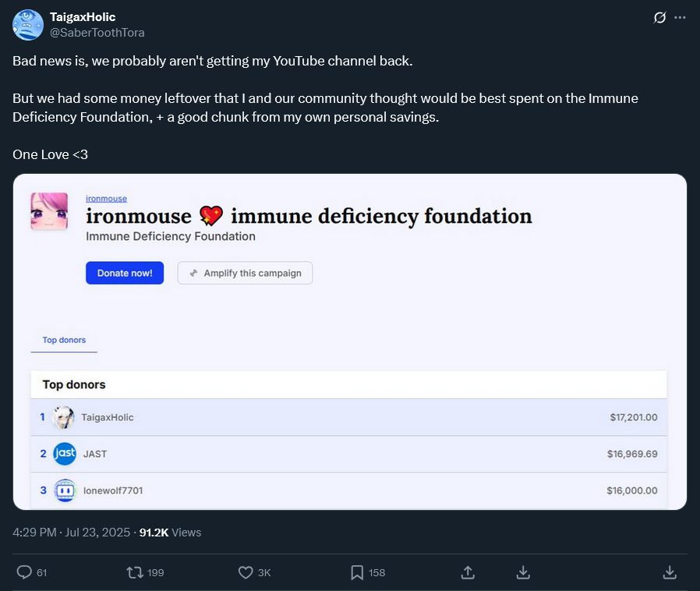Bookmark this post
700x591 pixels.
tap(357, 572)
